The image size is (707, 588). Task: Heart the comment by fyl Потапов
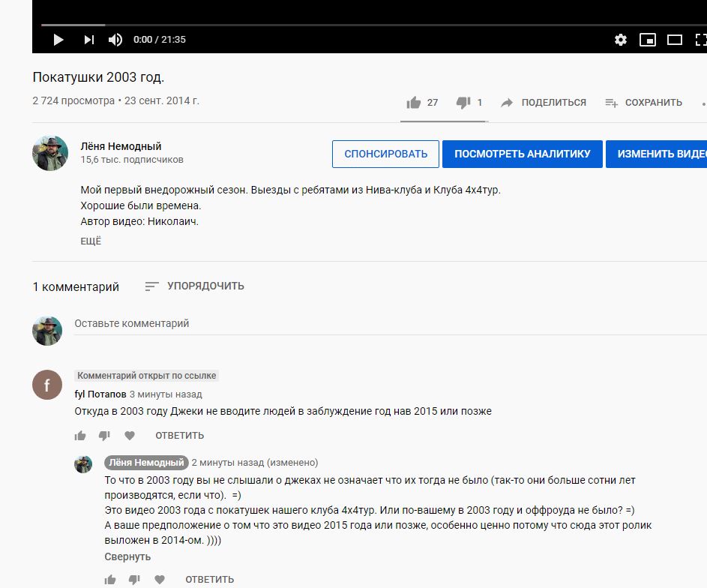[x=130, y=436]
